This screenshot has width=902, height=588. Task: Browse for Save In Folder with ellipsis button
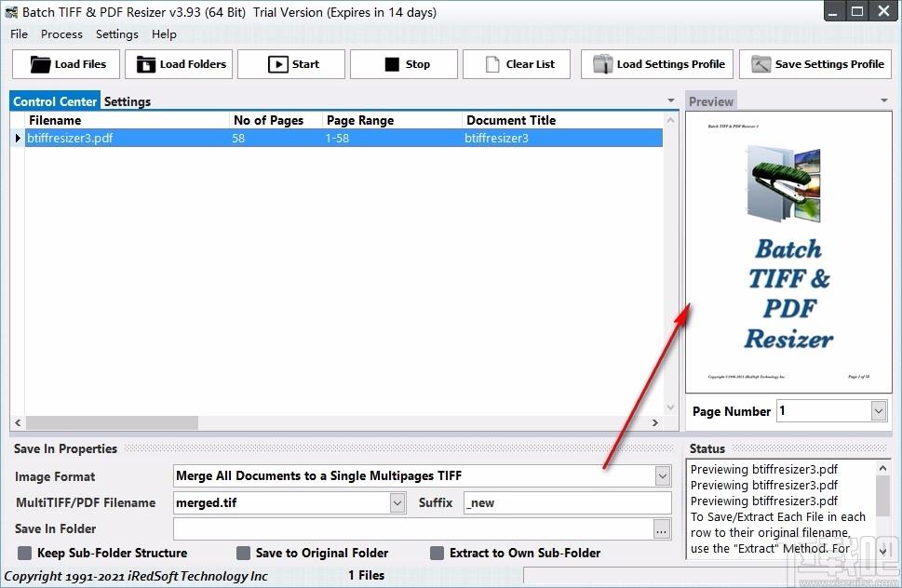pyautogui.click(x=662, y=529)
